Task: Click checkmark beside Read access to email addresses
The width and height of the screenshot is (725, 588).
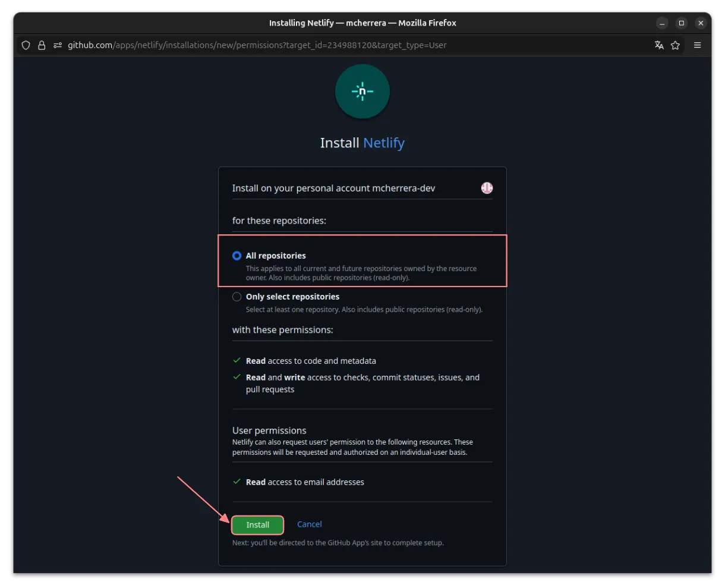Action: click(237, 482)
